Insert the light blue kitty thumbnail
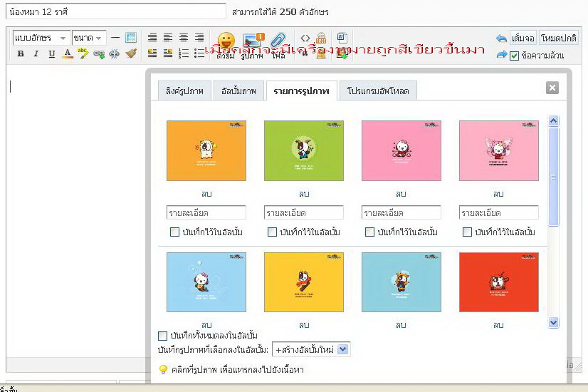The width and height of the screenshot is (588, 392). click(206, 282)
